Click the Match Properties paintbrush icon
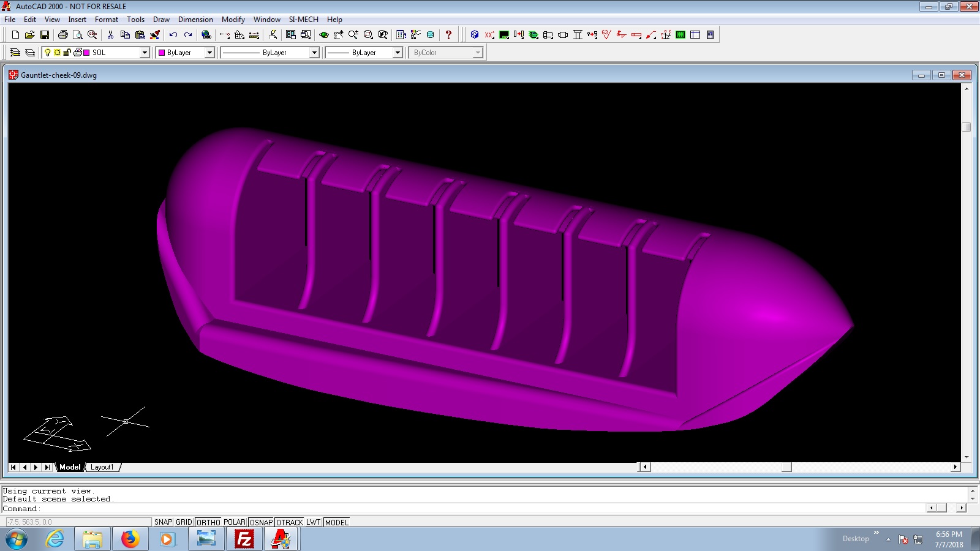 pos(155,35)
